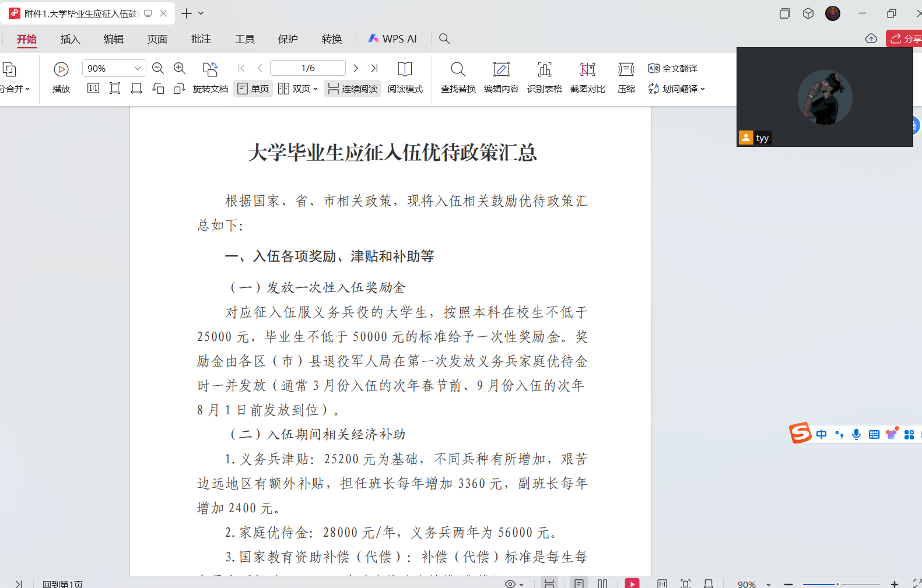
Task: Open Reading Mode (阅读模式)
Action: point(405,77)
